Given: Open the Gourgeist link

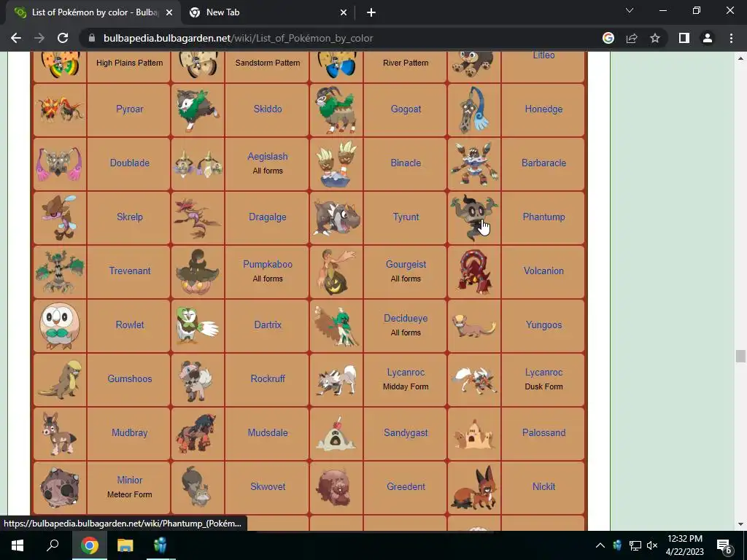Looking at the screenshot, I should click(x=406, y=264).
